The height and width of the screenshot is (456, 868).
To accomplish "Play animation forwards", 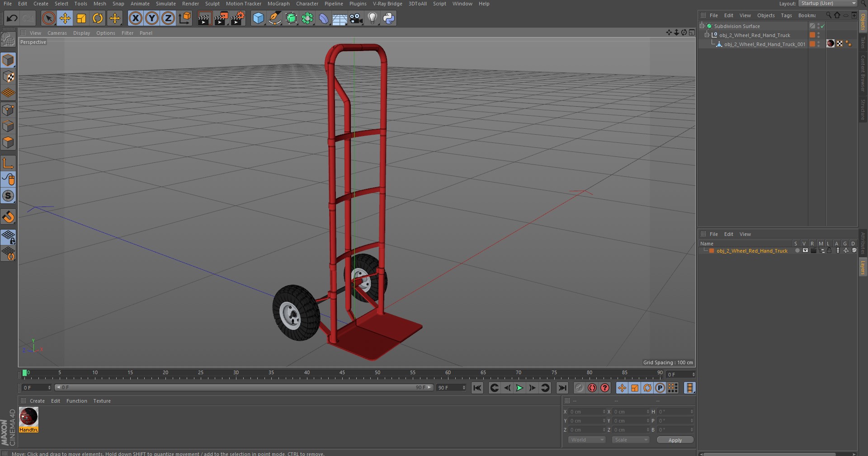I will click(x=519, y=388).
